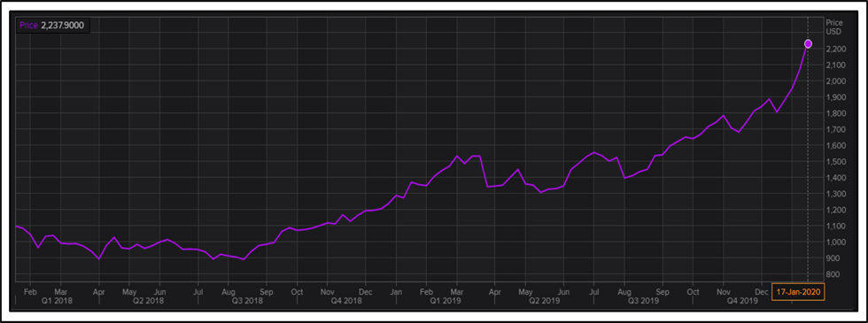Click the Price 2,237.9000 legend box
This screenshot has width=868, height=323.
point(52,25)
